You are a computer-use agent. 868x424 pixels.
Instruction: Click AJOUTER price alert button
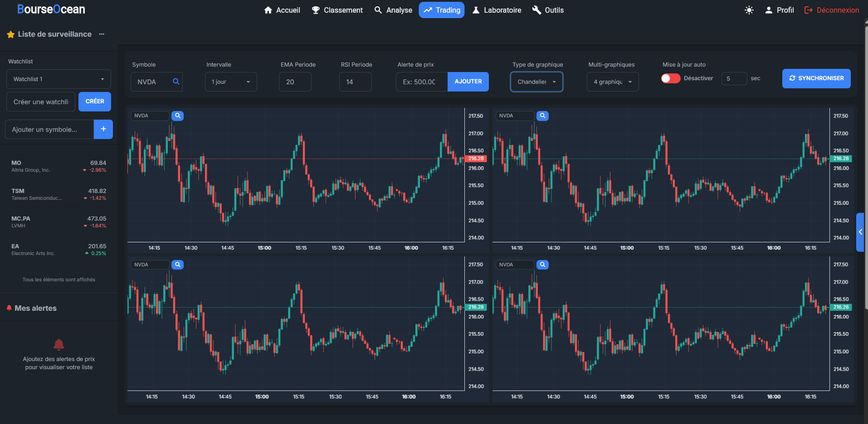[468, 82]
